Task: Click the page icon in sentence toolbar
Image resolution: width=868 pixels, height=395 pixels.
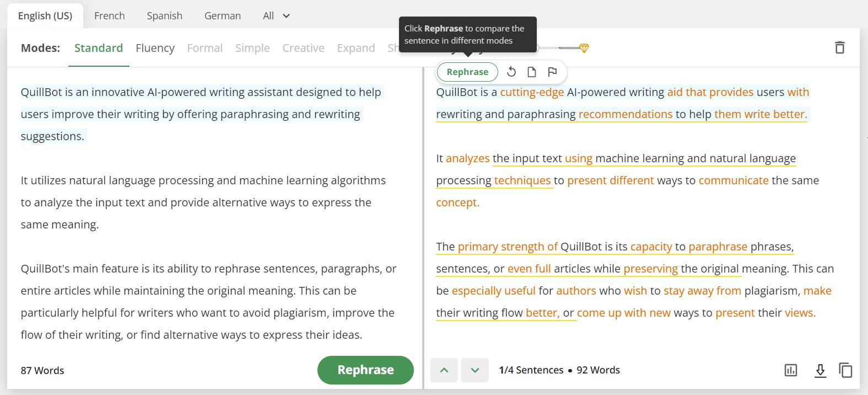Action: (x=532, y=72)
